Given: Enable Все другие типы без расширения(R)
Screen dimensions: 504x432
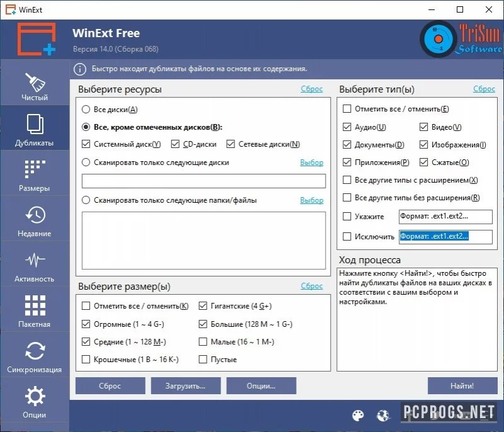Looking at the screenshot, I should [347, 198].
